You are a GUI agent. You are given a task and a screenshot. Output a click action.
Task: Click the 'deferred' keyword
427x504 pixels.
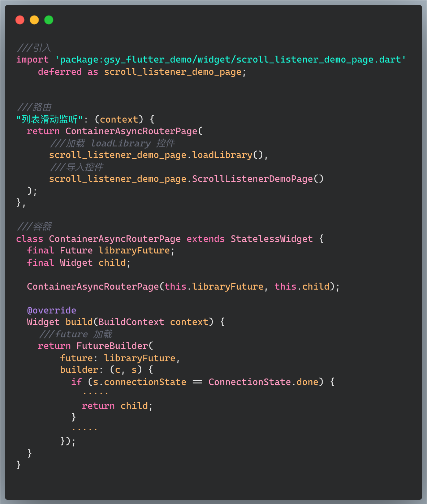tap(60, 72)
